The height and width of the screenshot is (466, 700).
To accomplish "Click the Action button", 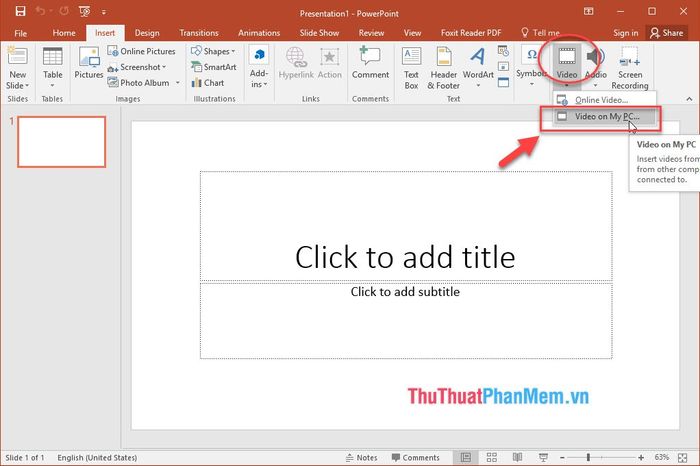I will point(329,63).
